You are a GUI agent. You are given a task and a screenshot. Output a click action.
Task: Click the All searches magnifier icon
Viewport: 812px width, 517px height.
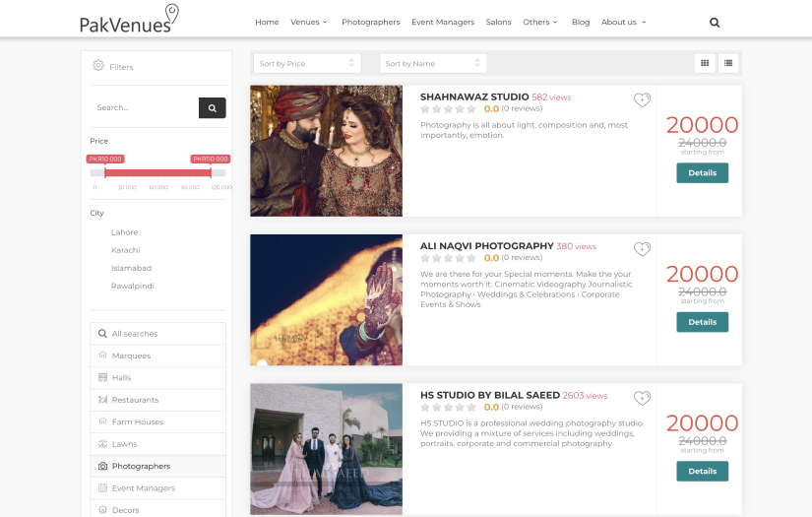(102, 334)
